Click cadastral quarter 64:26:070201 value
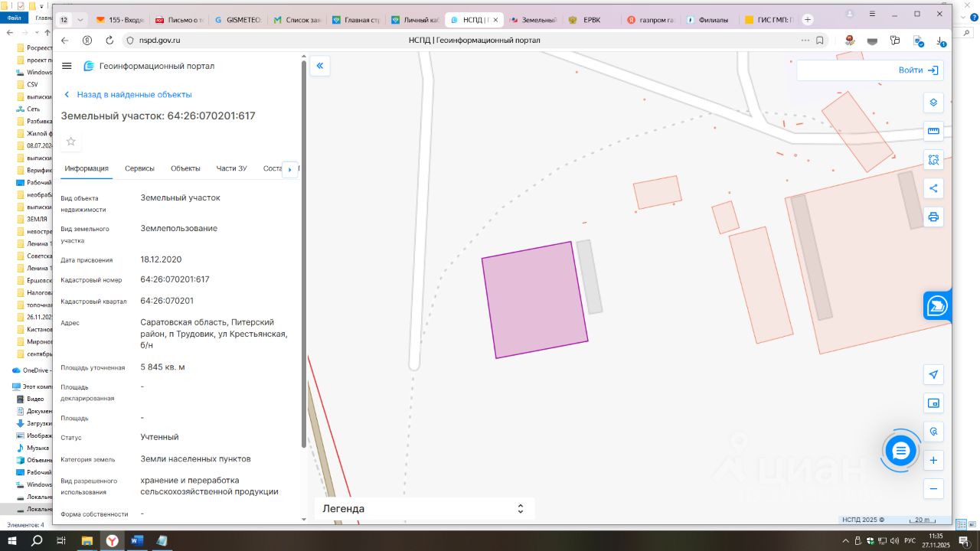The height and width of the screenshot is (551, 980). [x=167, y=301]
